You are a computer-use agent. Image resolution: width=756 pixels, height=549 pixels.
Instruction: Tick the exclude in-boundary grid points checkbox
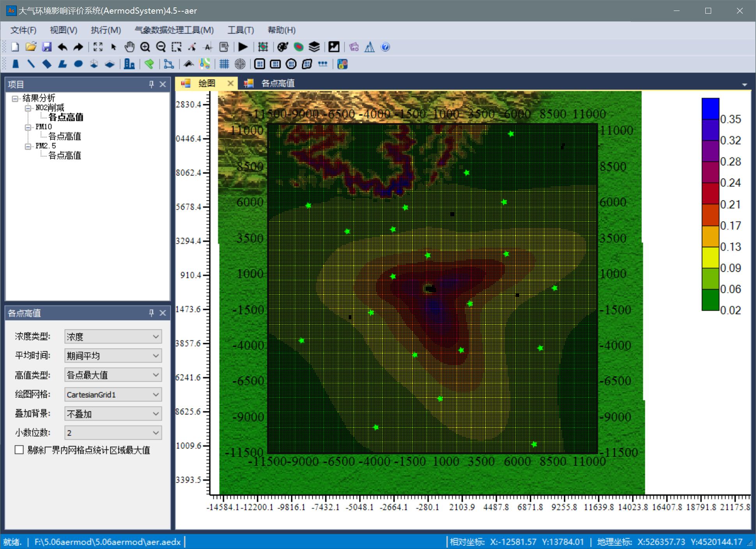(19, 450)
